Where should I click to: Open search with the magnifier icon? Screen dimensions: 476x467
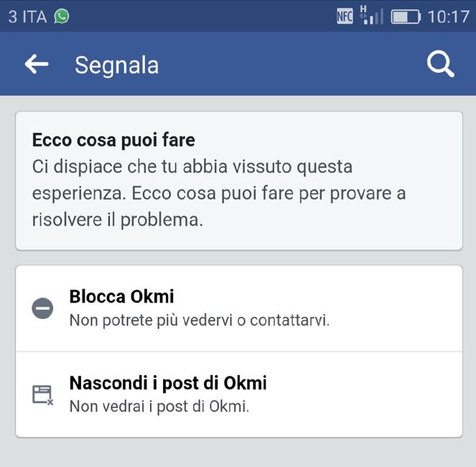tap(440, 65)
